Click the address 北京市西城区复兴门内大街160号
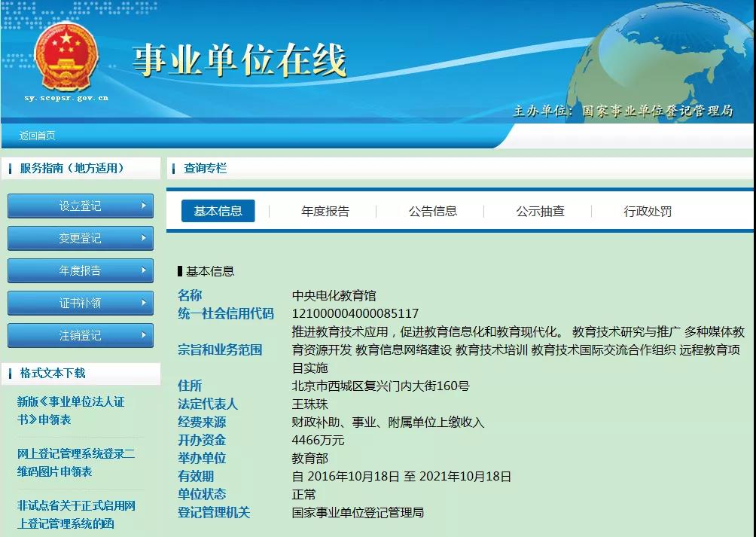 click(380, 386)
